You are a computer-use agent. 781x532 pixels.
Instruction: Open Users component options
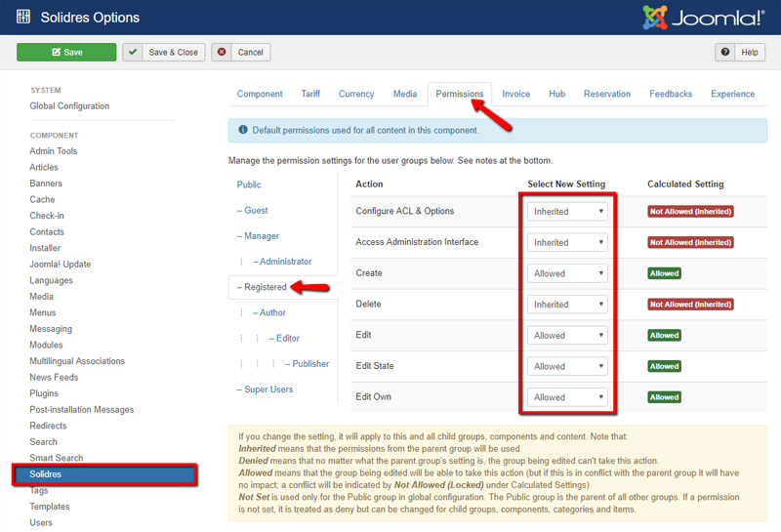pos(41,522)
